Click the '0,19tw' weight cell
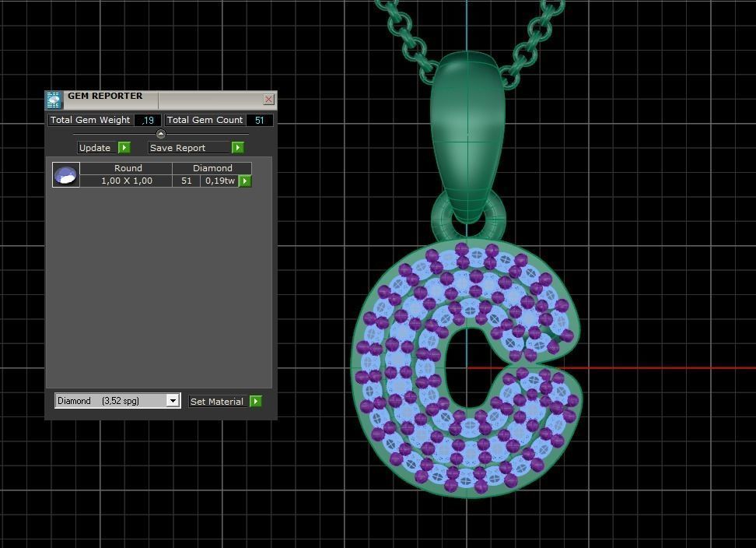 (220, 181)
